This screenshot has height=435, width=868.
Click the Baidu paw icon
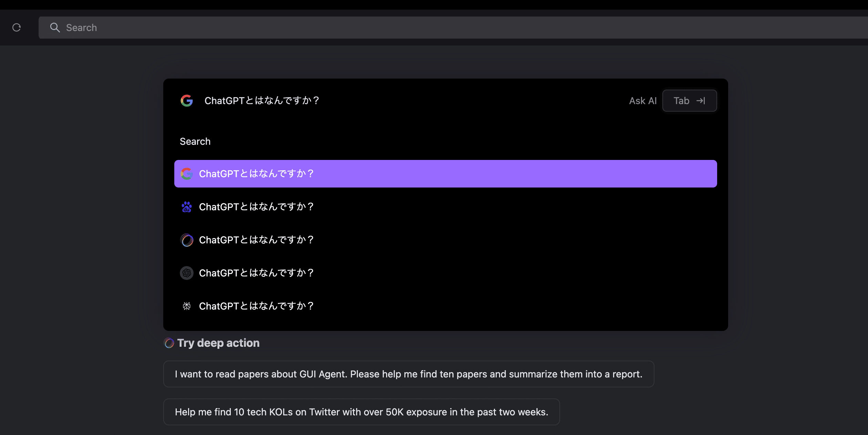coord(187,207)
